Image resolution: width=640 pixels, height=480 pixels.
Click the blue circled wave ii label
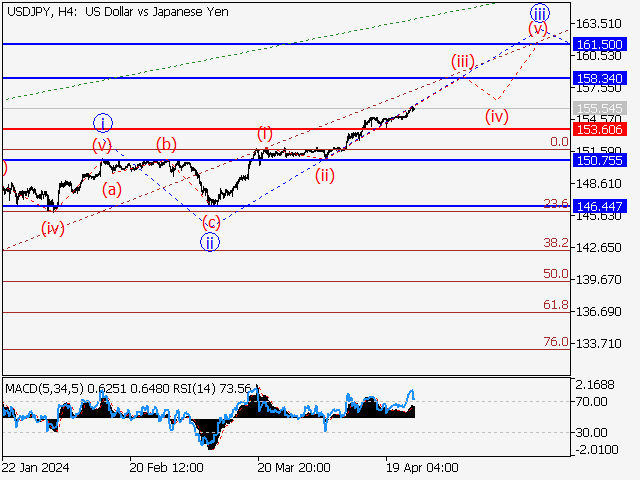point(210,242)
